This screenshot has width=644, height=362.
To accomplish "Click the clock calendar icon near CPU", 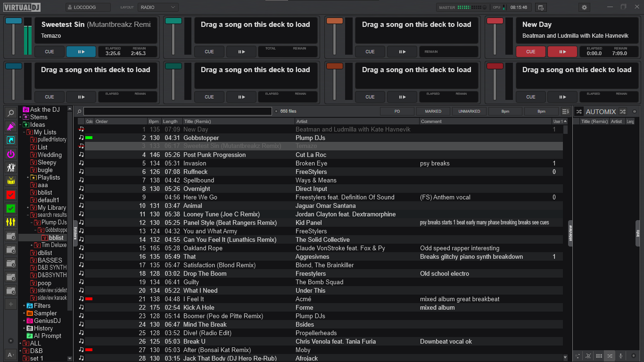I will click(541, 8).
